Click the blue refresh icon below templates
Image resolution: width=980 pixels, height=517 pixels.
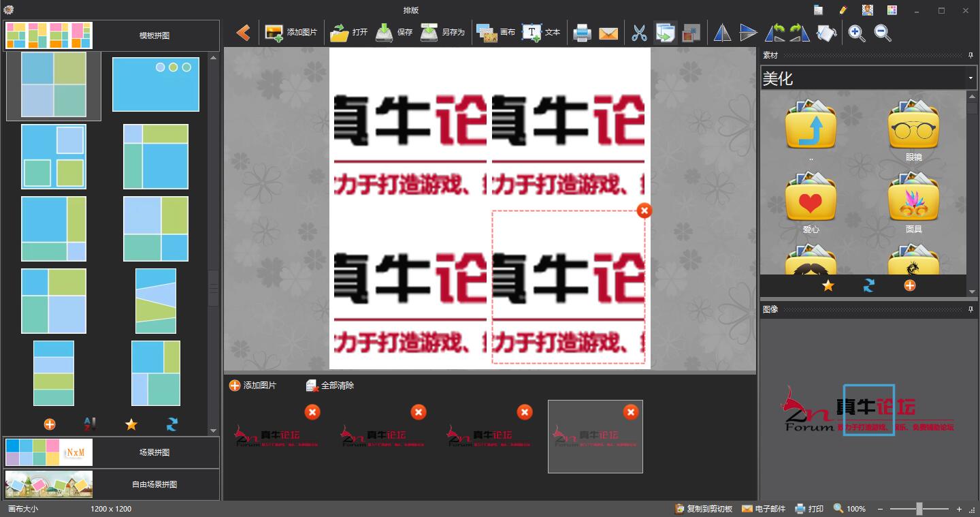point(172,424)
